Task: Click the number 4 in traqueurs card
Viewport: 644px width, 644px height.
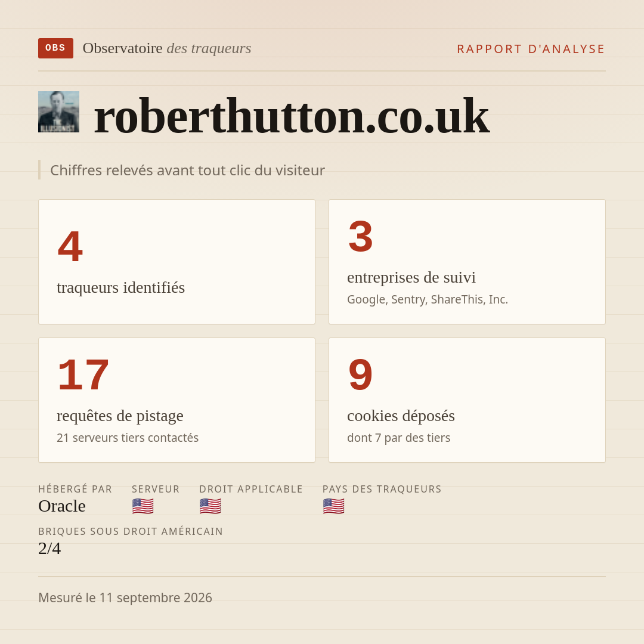Action: (70, 246)
